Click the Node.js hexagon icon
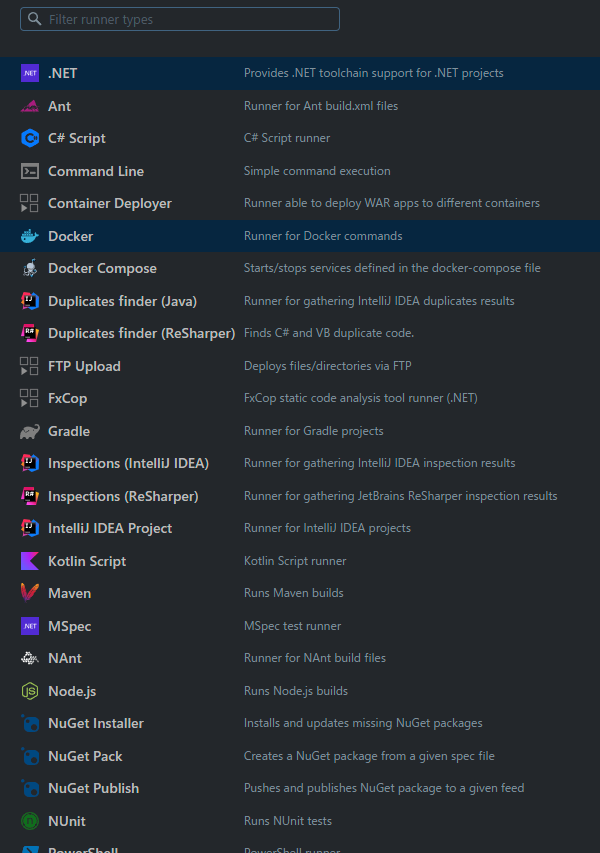600x853 pixels. (x=30, y=691)
